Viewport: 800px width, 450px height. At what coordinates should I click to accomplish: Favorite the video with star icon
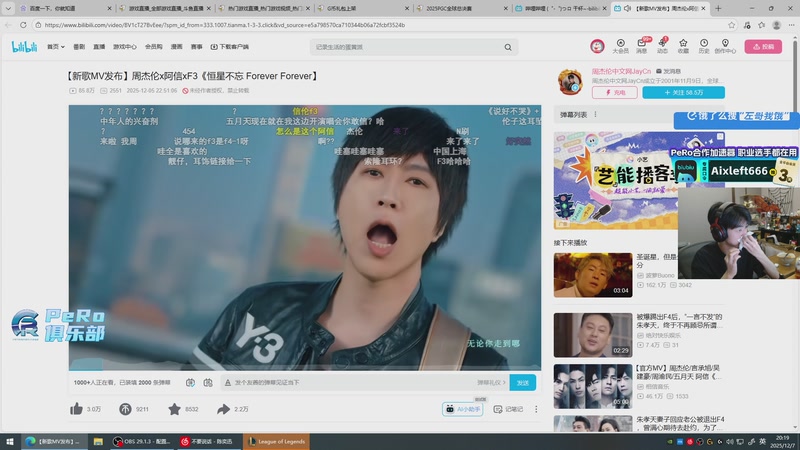click(x=174, y=409)
